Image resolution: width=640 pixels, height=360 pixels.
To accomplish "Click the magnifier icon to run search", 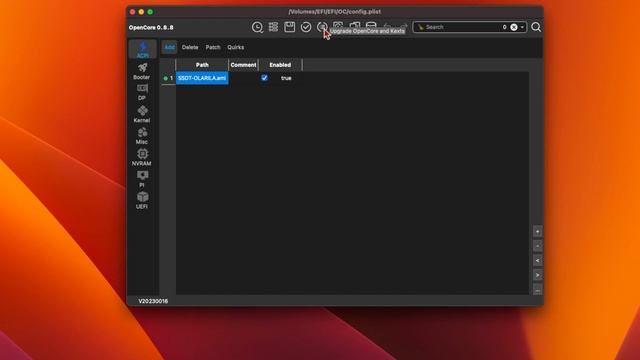I will click(x=536, y=27).
